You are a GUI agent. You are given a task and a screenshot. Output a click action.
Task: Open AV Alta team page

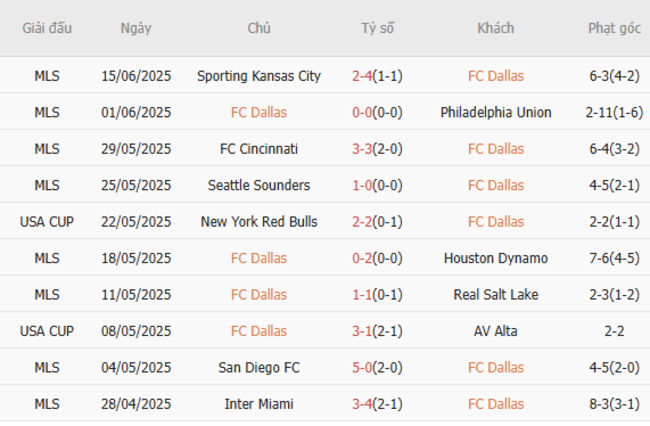click(x=495, y=331)
